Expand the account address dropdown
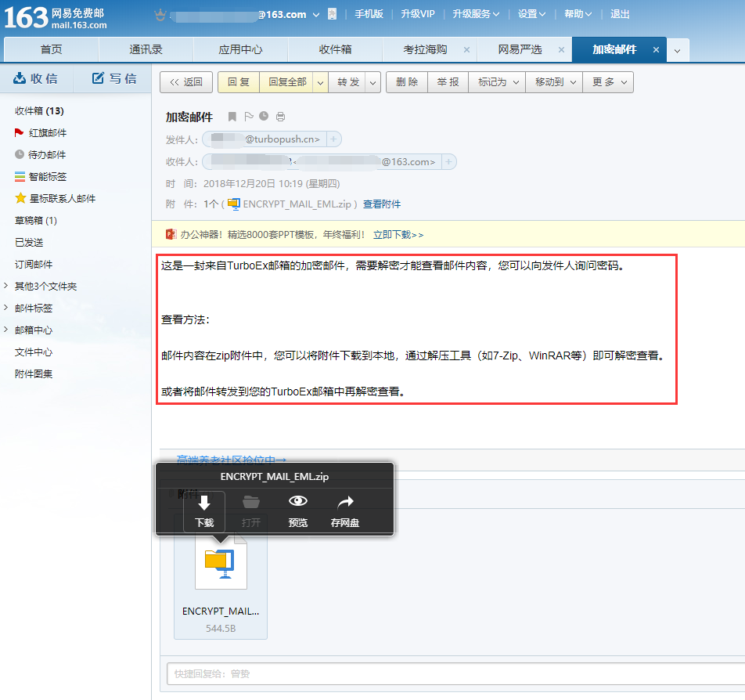745x700 pixels. click(x=316, y=15)
